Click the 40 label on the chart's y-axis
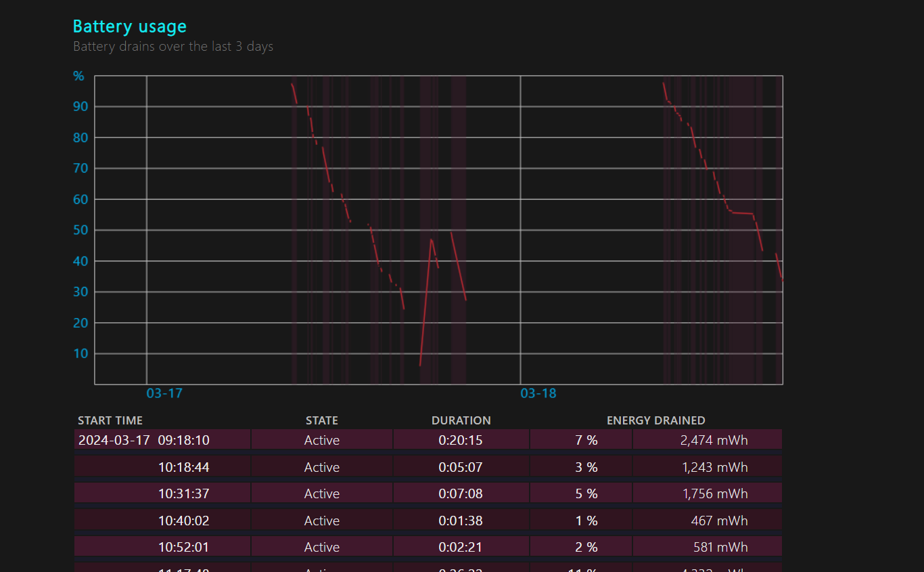 [81, 261]
